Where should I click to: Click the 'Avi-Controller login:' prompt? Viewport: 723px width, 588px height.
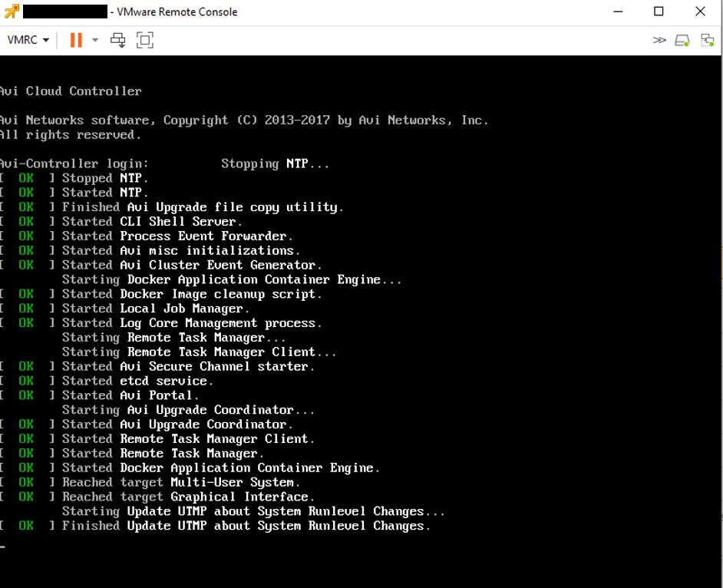(x=74, y=164)
